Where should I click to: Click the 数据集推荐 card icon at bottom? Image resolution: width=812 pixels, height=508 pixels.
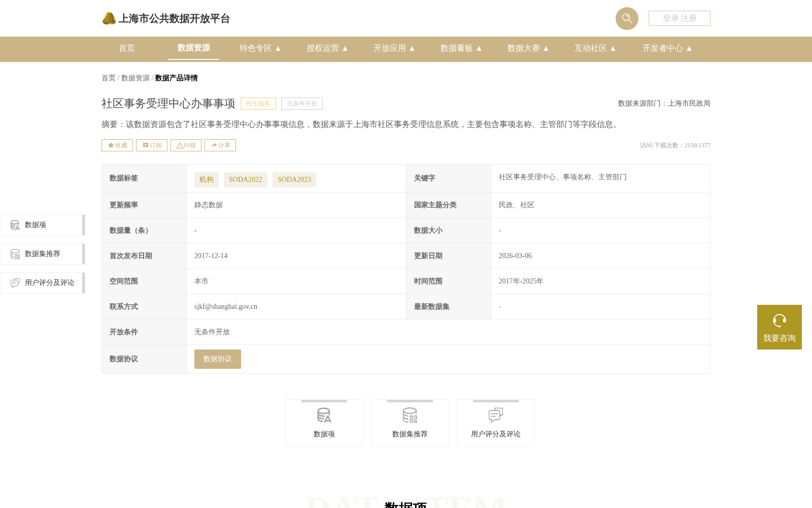coord(410,415)
